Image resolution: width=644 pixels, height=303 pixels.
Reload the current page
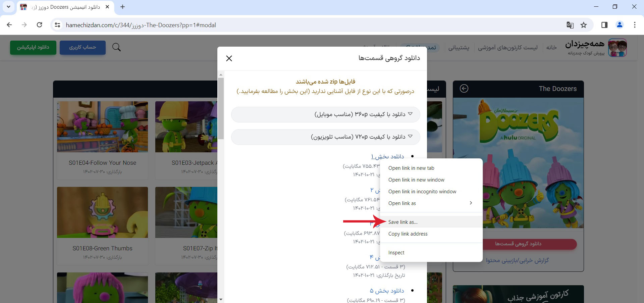pos(39,25)
